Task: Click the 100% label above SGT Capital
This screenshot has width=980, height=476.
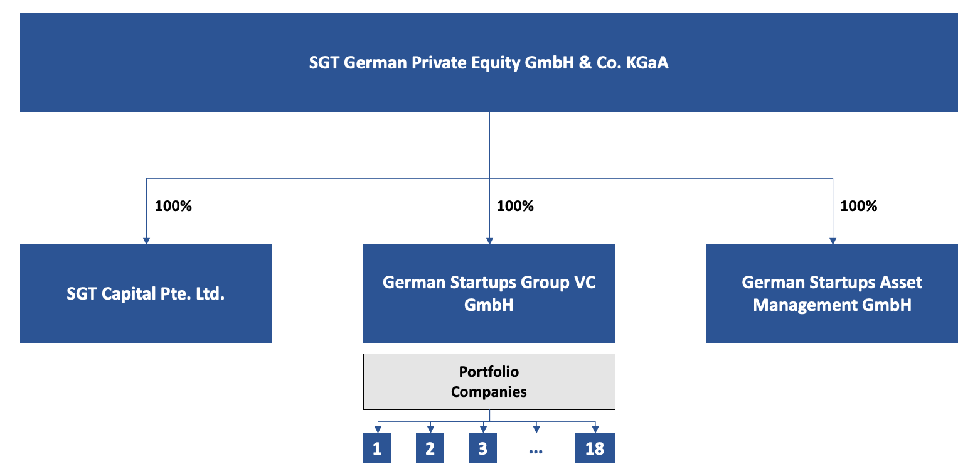Action: point(173,206)
